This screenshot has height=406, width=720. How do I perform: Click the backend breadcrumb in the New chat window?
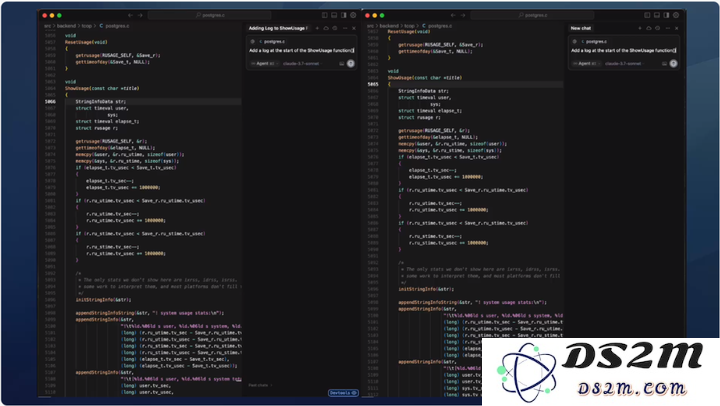389,26
